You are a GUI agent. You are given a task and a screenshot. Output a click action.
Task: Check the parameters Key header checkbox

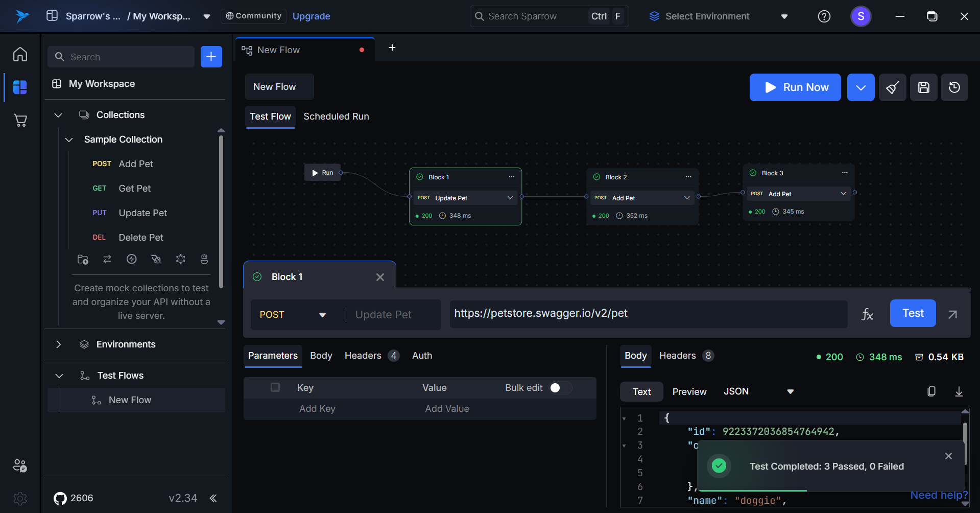[275, 387]
